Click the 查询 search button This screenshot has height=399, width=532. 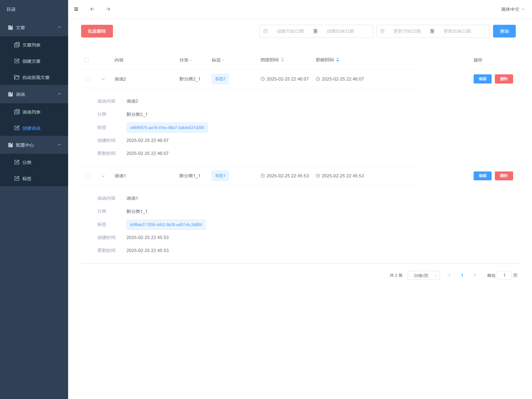point(504,31)
